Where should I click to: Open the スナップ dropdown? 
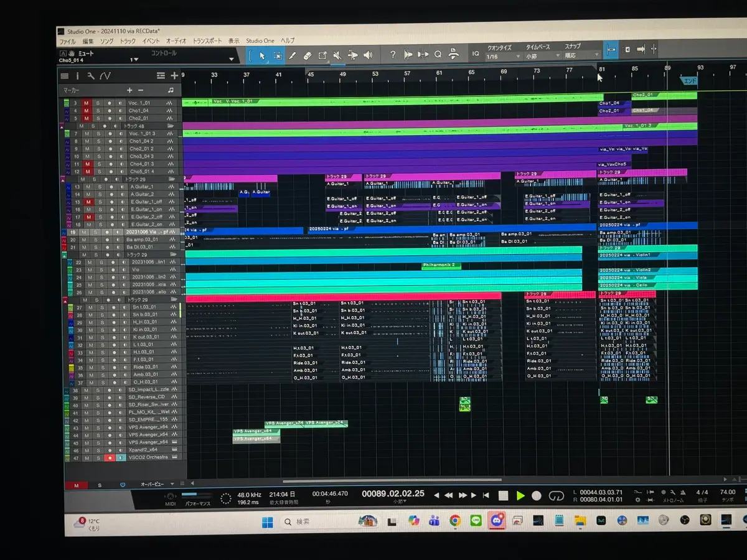[580, 56]
